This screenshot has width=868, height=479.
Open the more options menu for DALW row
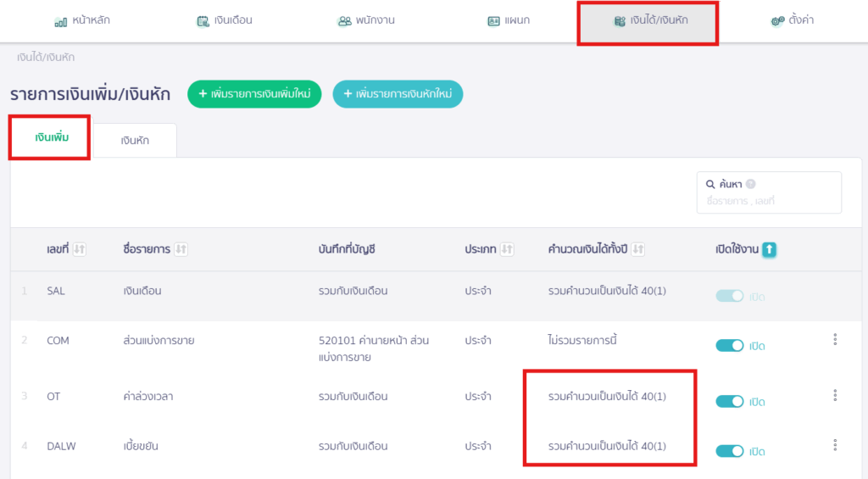click(x=835, y=445)
